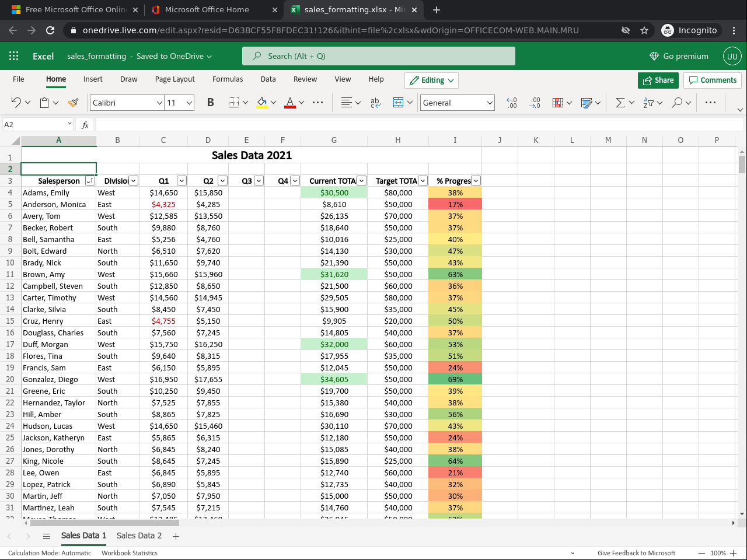The width and height of the screenshot is (747, 560).
Task: Click the Format Painter icon
Action: (73, 103)
